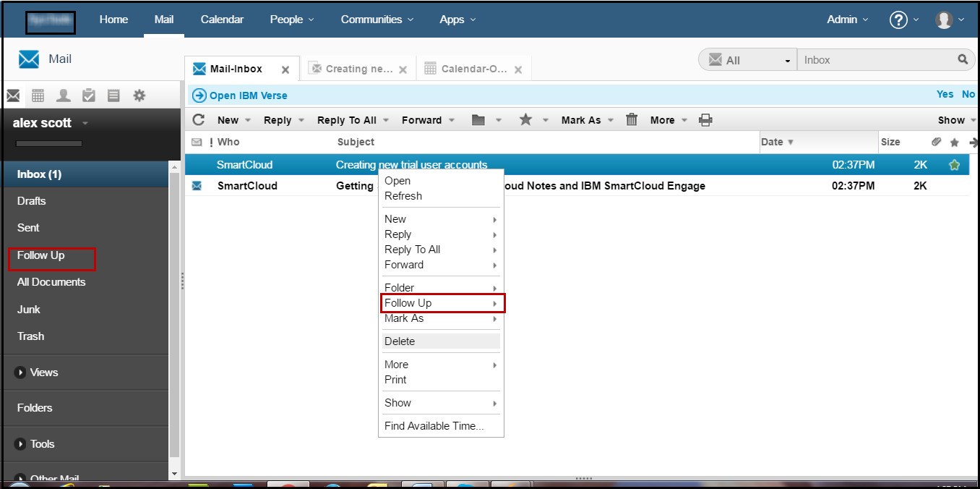Open the settings gear icon in sidebar
Viewport: 980px width, 489px height.
tap(139, 95)
